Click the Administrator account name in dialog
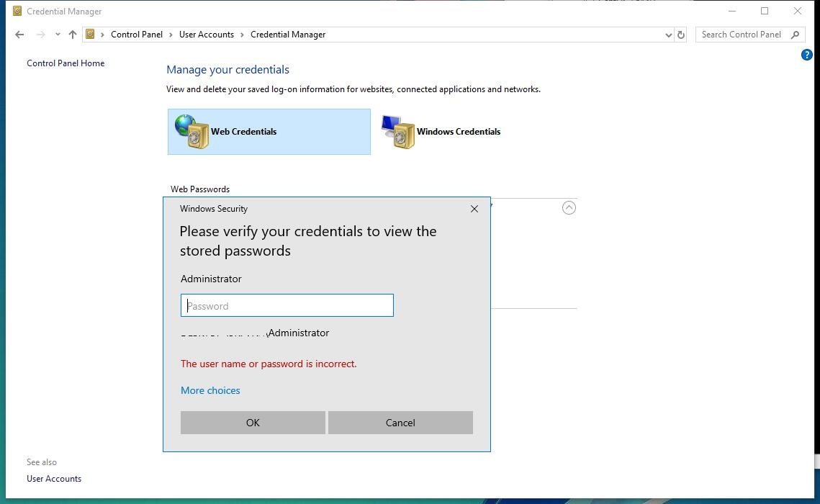 tap(211, 279)
